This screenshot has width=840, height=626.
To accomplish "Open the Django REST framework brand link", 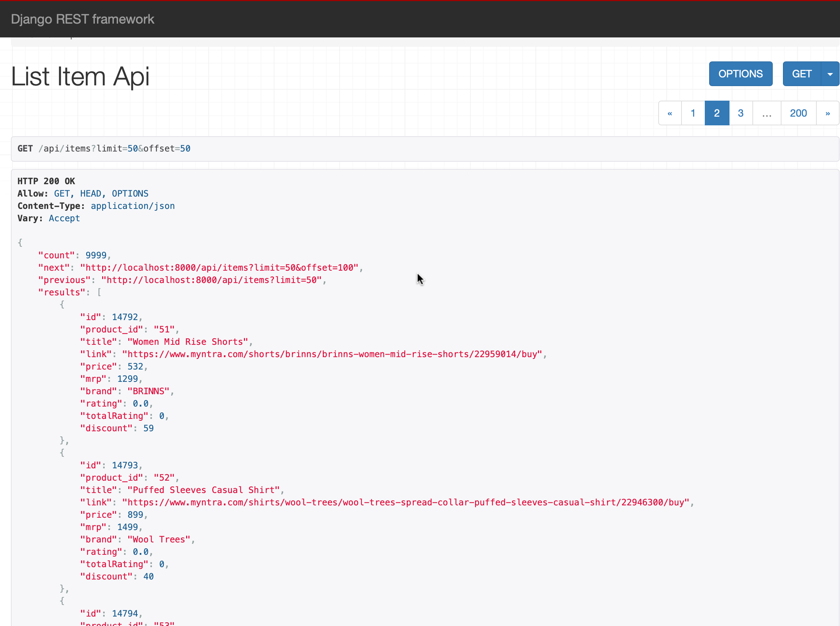I will pyautogui.click(x=82, y=19).
